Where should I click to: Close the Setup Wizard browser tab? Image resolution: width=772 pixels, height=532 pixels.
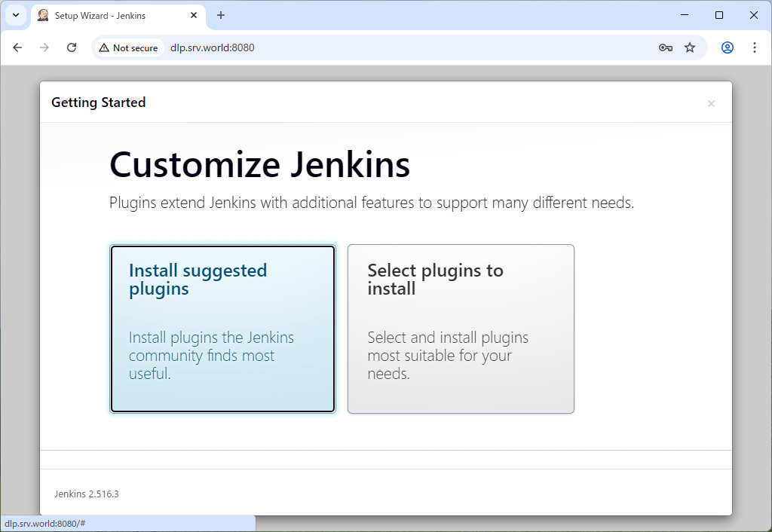click(194, 15)
